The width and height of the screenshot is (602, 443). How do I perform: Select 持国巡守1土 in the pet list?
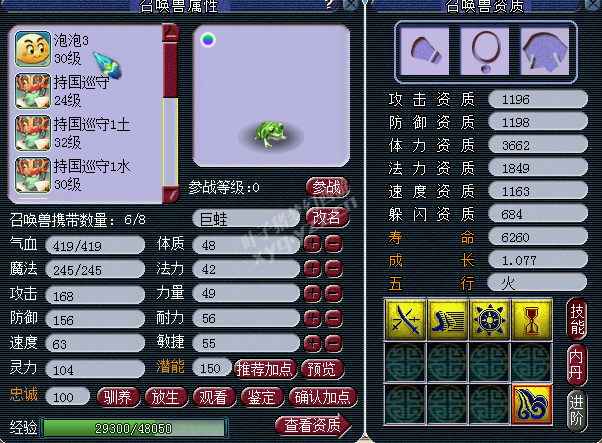click(x=88, y=133)
